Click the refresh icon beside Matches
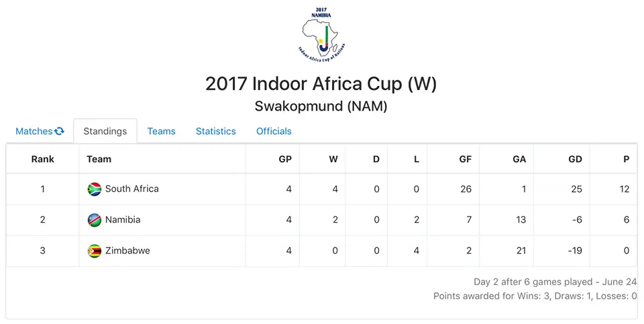 coord(60,131)
